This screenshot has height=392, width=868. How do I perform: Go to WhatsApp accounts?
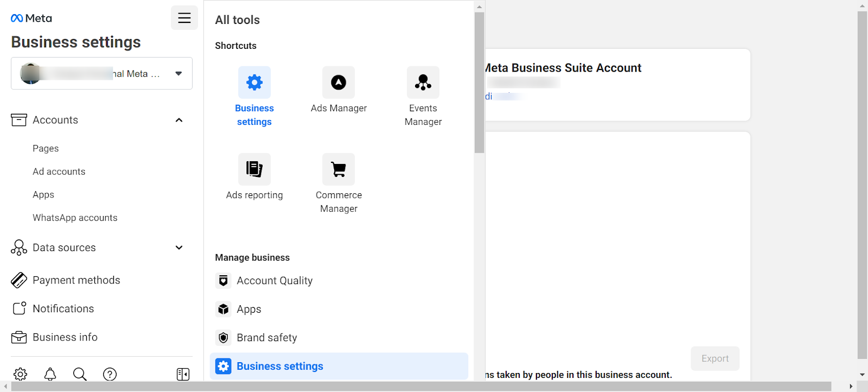[x=75, y=218]
